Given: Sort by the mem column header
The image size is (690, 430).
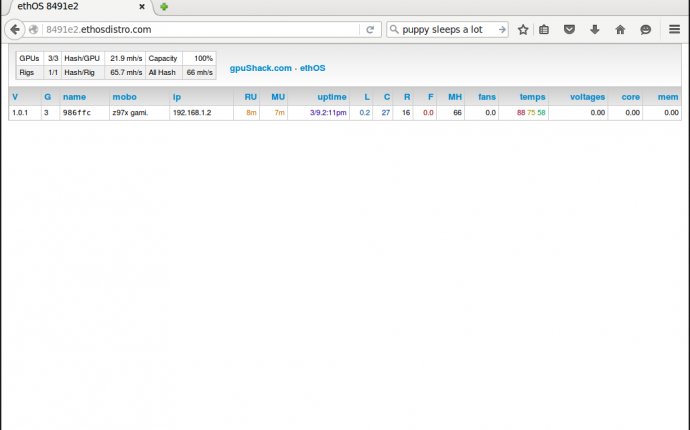Looking at the screenshot, I should coord(668,97).
